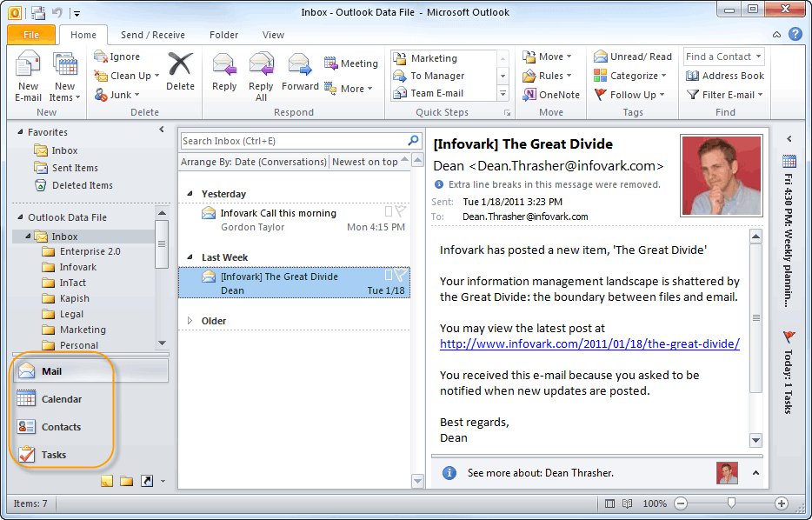Screen dimensions: 812x520
Task: Open the File tab
Action: coord(31,35)
